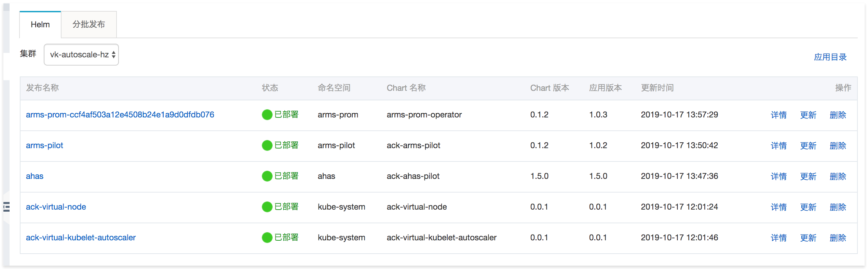Click timestamp 2019-10-17 13:50:42
This screenshot has height=269, width=868.
click(679, 145)
